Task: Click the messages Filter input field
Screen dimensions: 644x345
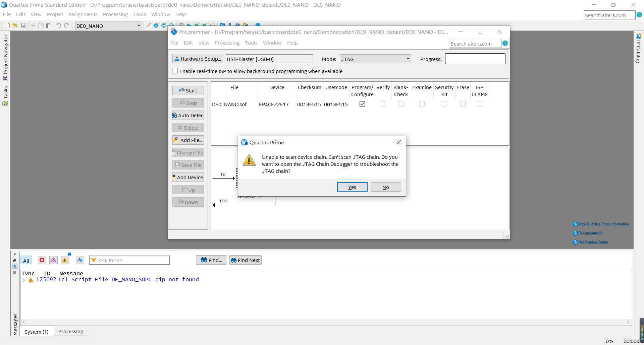Action: tap(129, 260)
